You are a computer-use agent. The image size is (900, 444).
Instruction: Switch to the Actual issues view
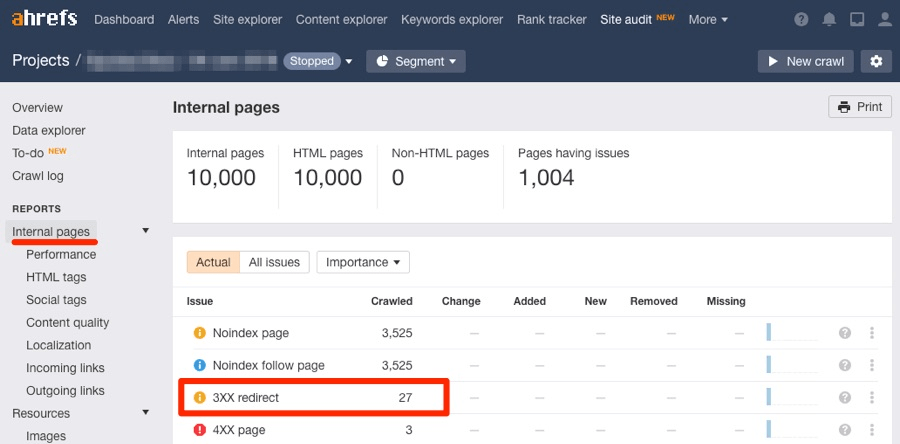[213, 262]
